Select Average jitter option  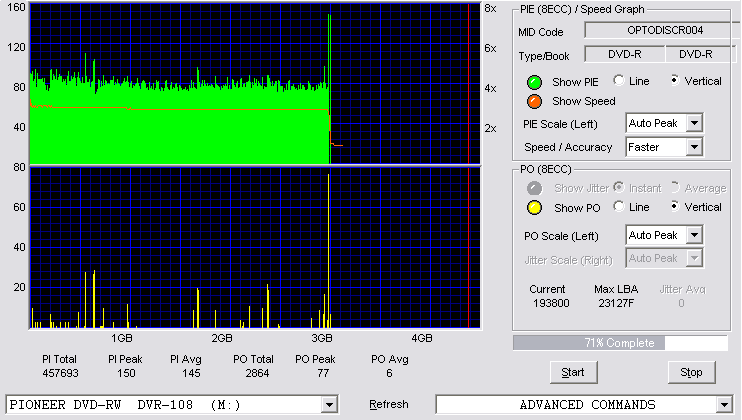(674, 187)
